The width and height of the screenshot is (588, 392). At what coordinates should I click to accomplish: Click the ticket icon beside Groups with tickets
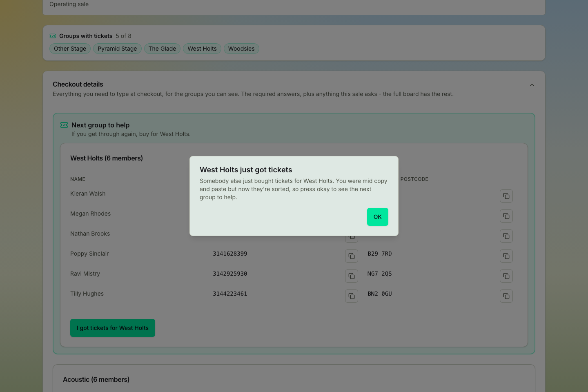pyautogui.click(x=53, y=36)
